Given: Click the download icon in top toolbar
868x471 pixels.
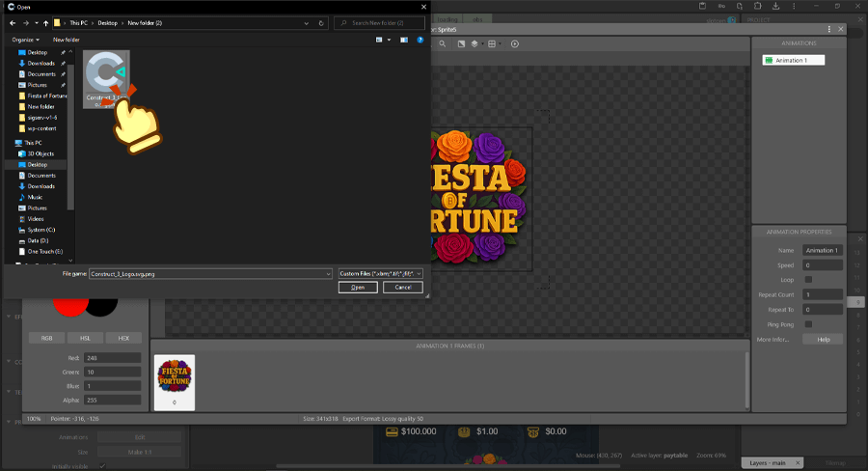Looking at the screenshot, I should coord(775,7).
